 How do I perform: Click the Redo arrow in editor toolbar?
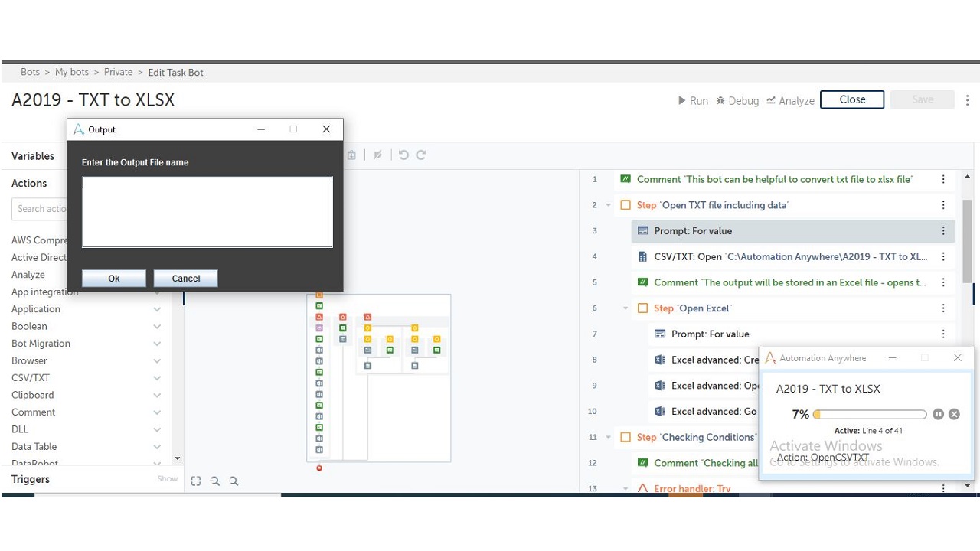421,155
